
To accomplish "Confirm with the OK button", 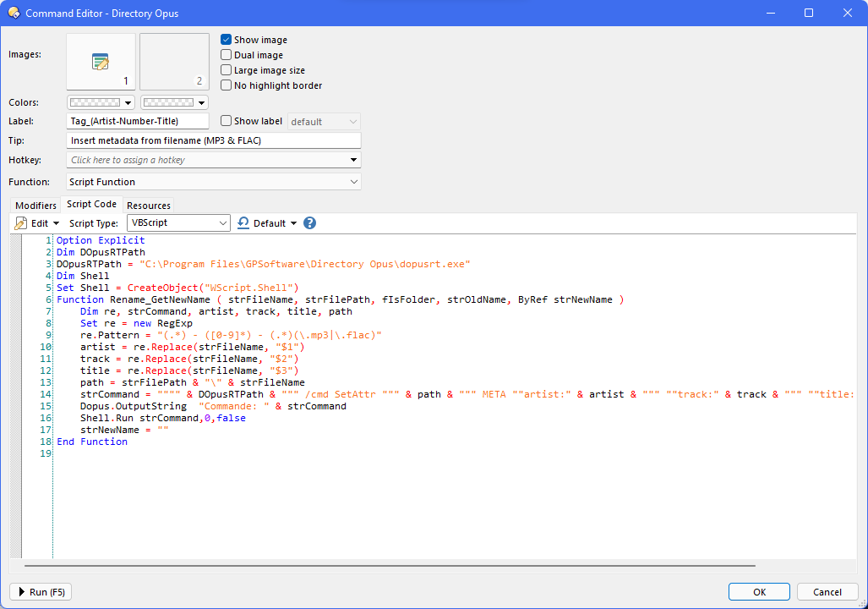I will click(x=759, y=592).
